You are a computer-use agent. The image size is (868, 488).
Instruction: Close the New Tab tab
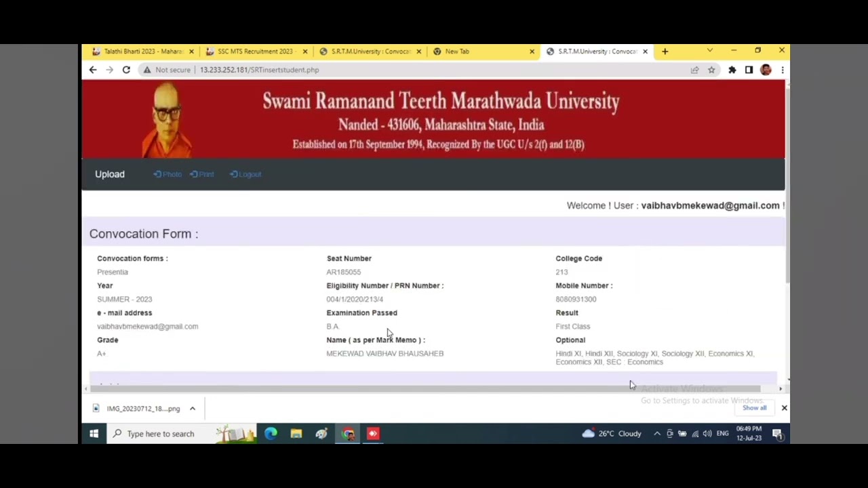tap(532, 52)
